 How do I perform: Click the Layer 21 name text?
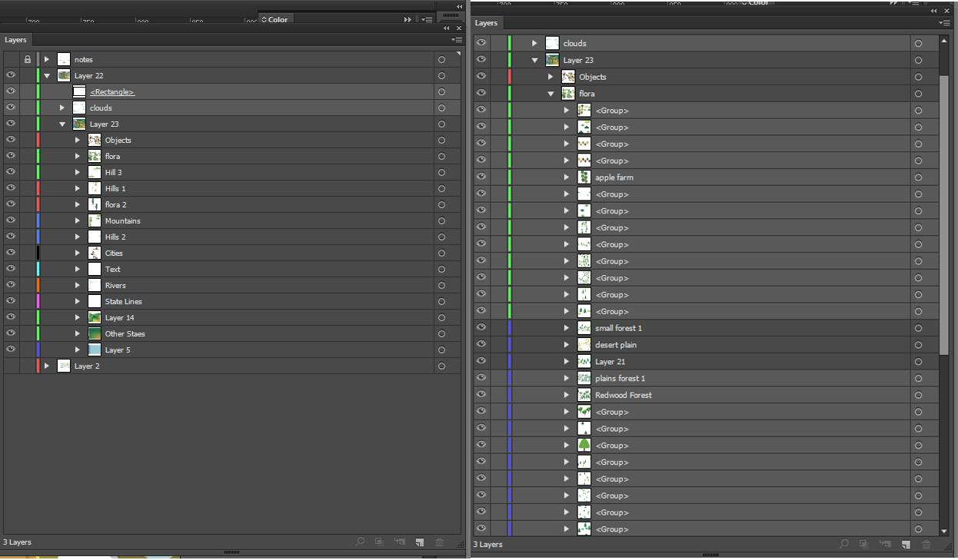click(x=610, y=362)
